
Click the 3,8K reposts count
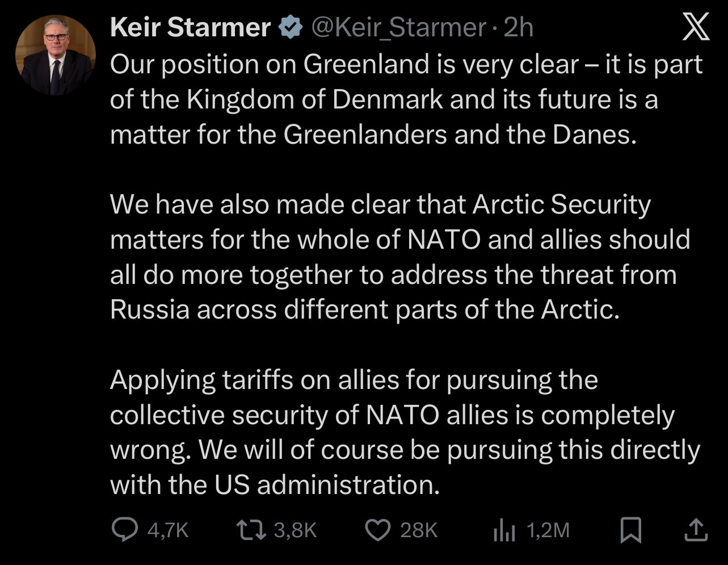point(295,530)
